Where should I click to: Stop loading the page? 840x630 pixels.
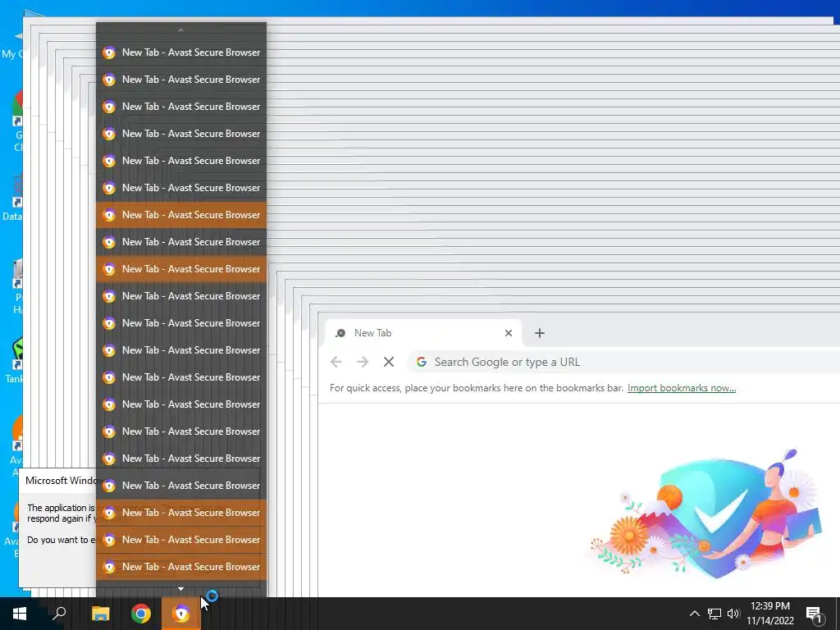click(389, 362)
